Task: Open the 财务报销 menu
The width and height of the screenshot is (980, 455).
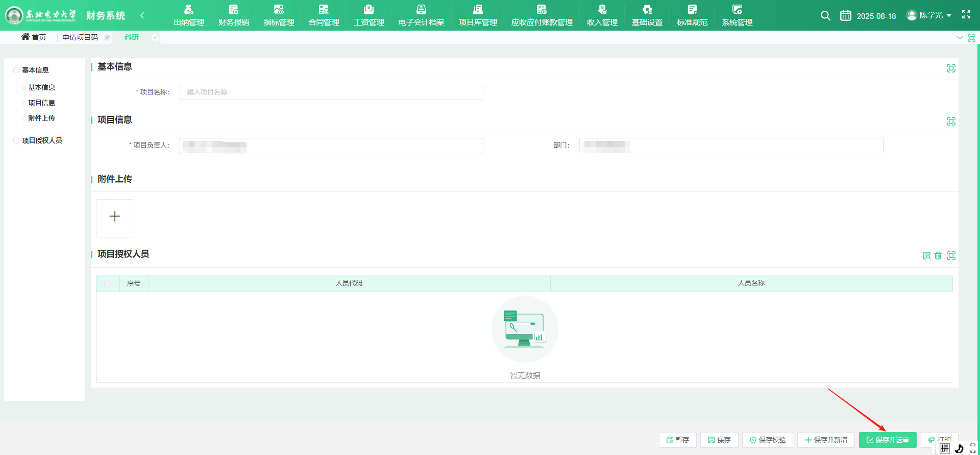Action: [x=234, y=15]
